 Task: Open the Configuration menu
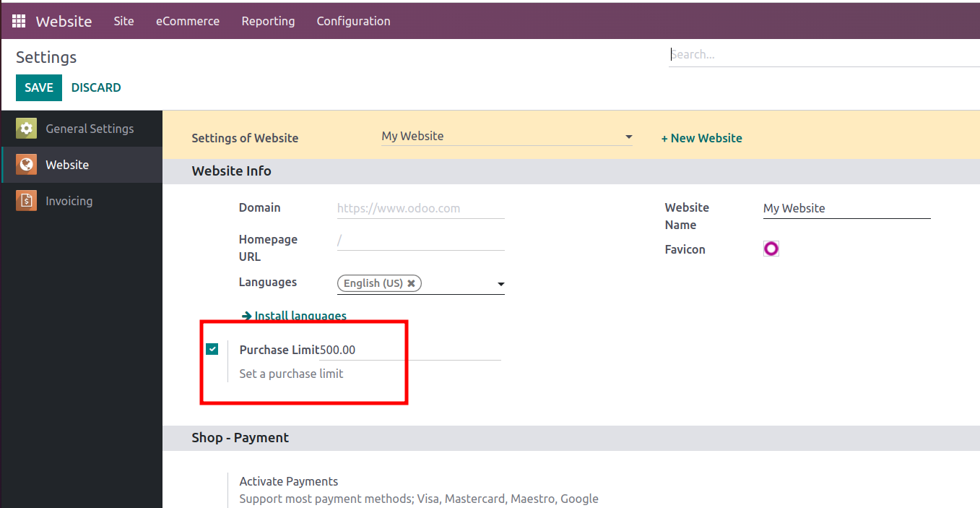353,21
